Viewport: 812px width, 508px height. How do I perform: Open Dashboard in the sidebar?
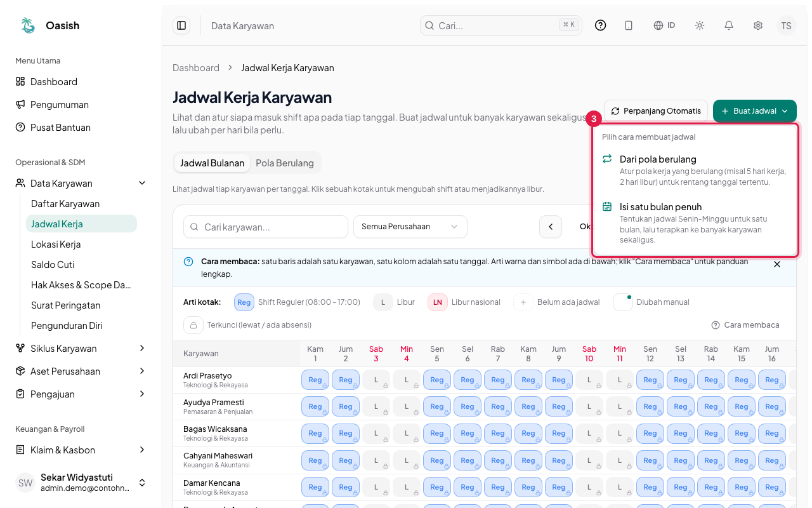click(x=81, y=82)
